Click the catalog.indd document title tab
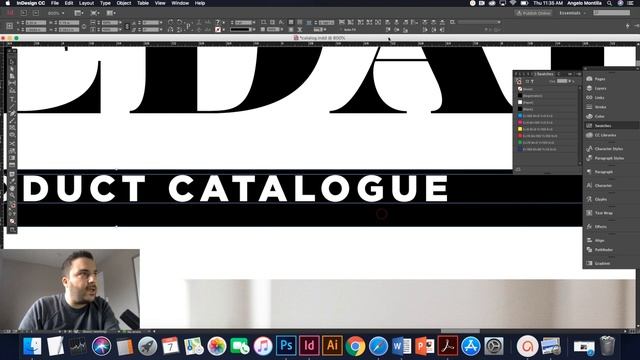Image resolution: width=640 pixels, height=360 pixels. click(320, 38)
